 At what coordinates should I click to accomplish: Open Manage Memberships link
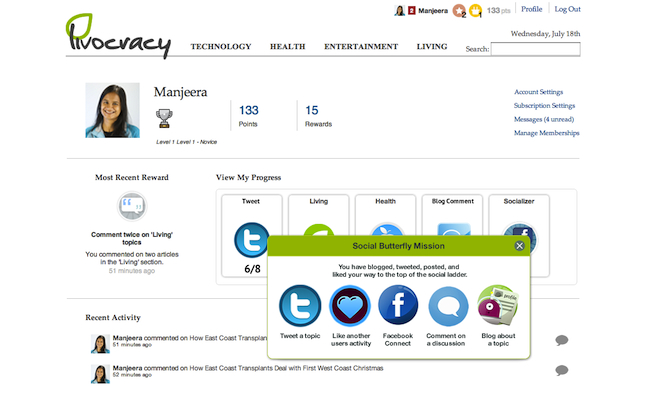(546, 133)
